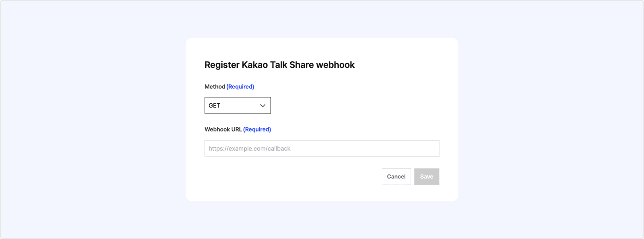This screenshot has height=239, width=644.
Task: Click the chevron arrow in Method selector
Action: click(x=263, y=106)
